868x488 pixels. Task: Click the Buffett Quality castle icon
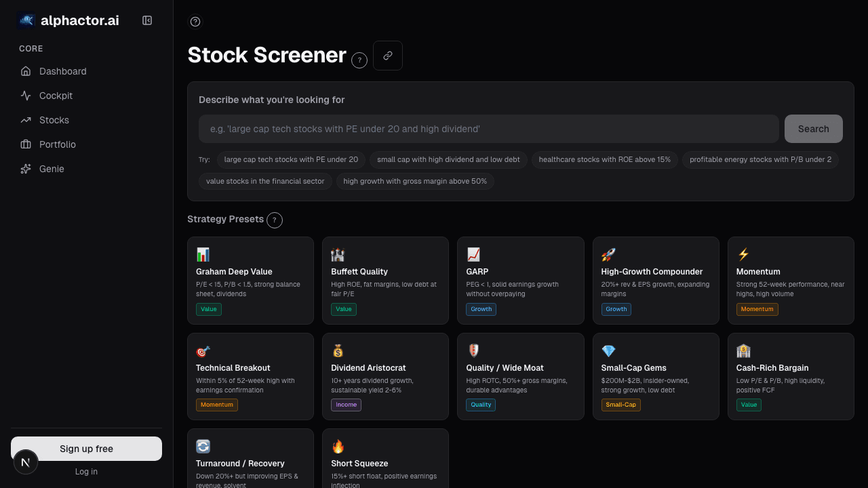click(x=338, y=254)
